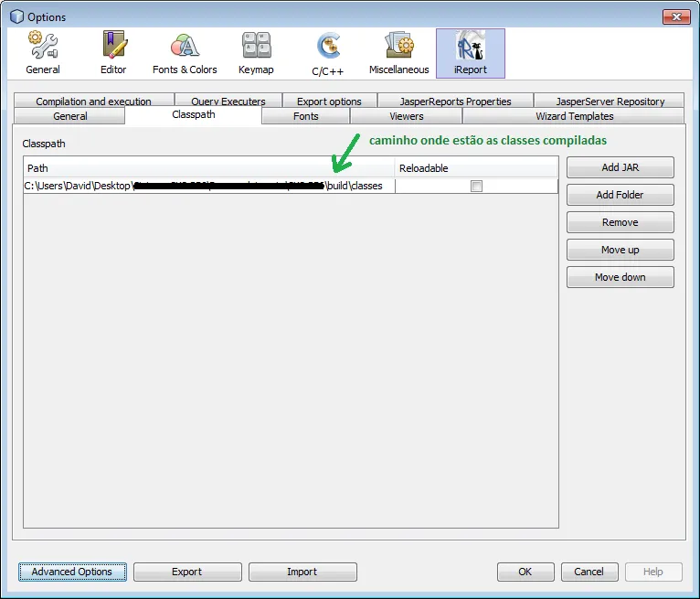Viewport: 700px width, 599px height.
Task: Switch to JasperServer Repository tab
Action: [610, 101]
